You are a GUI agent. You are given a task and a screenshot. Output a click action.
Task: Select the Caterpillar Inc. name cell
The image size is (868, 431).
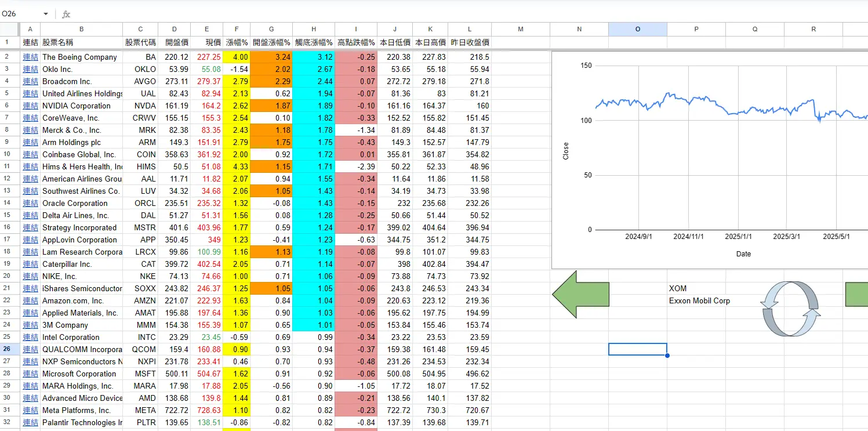coord(82,264)
